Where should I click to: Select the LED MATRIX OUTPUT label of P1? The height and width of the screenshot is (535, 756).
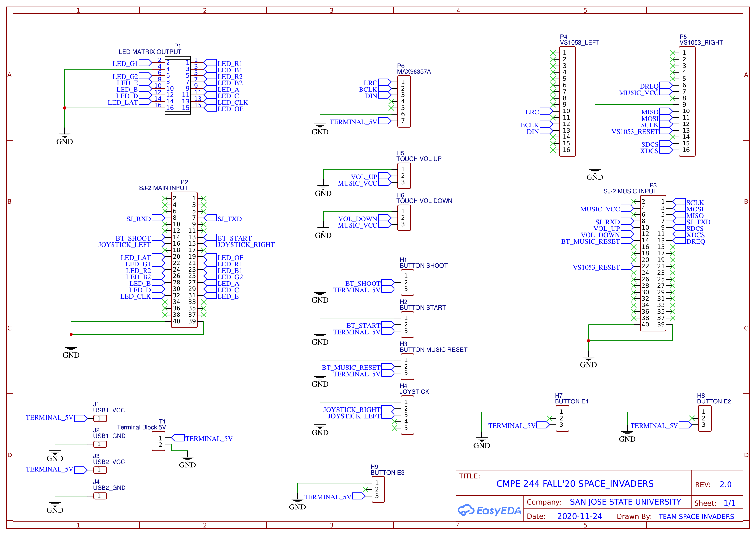pos(150,52)
